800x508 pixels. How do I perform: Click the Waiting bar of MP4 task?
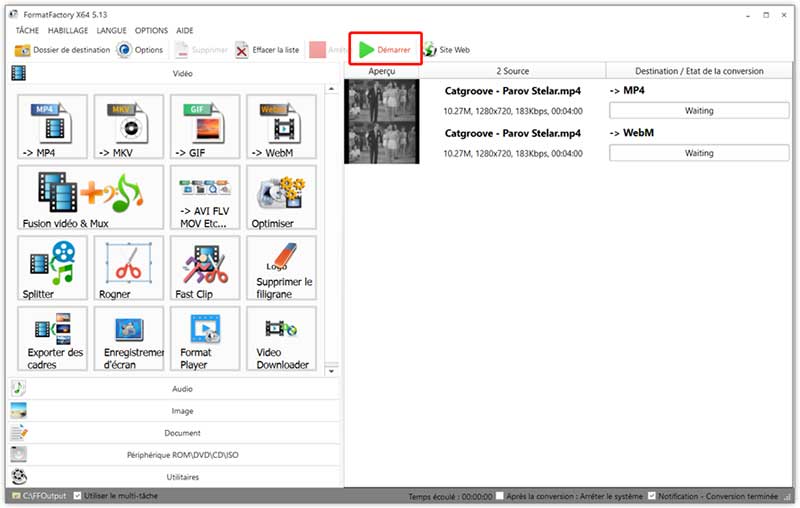[699, 111]
